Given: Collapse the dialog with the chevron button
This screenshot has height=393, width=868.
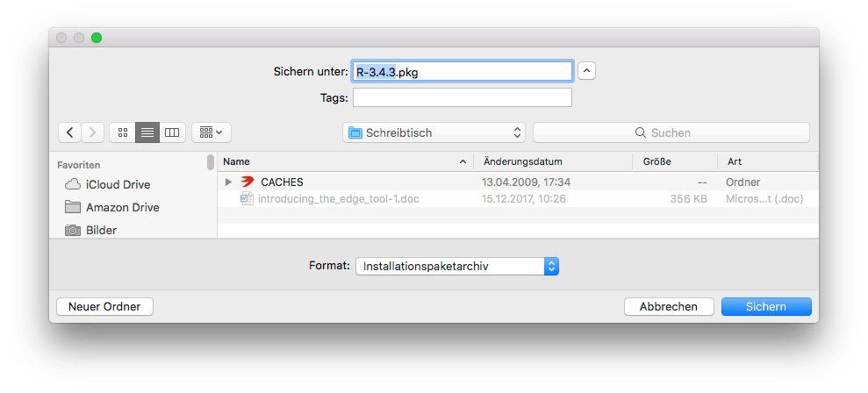Looking at the screenshot, I should pos(587,71).
